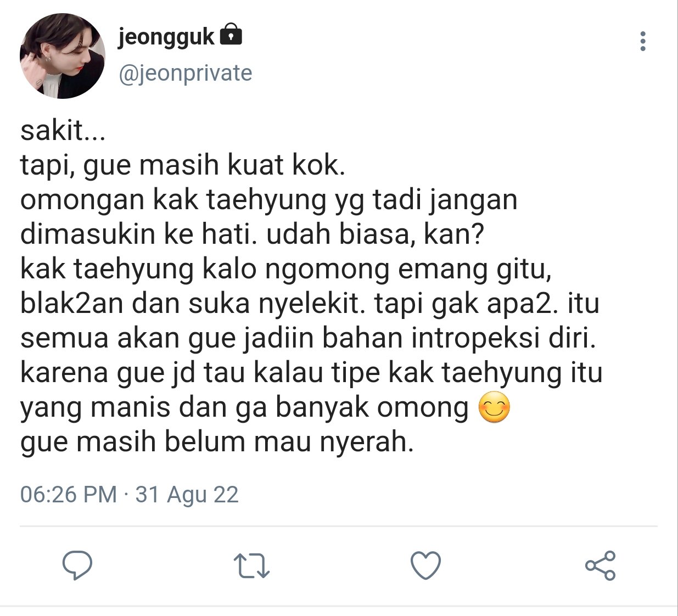Open the jeongguk profile picture

[x=62, y=56]
